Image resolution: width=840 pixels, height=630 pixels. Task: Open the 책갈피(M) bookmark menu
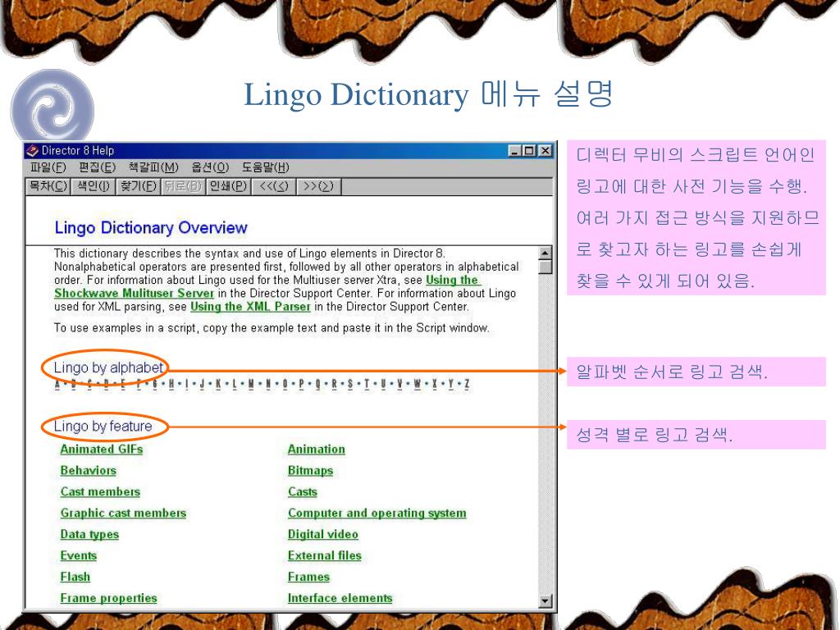[x=153, y=167]
